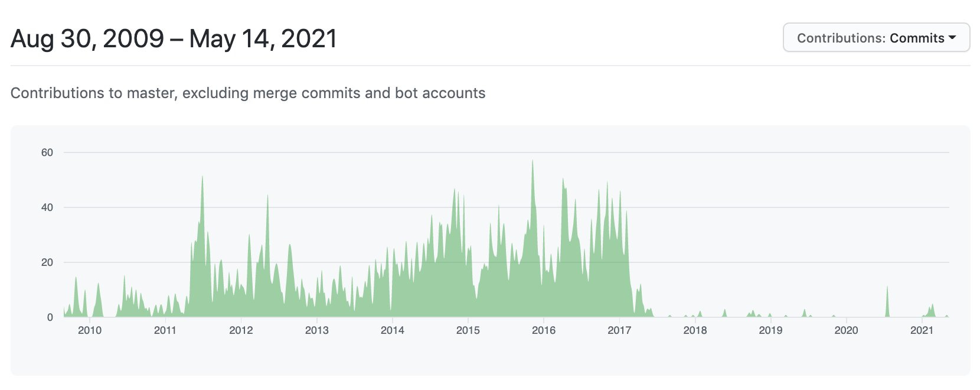Screen dimensions: 980x390
Task: Click the 2019 x-axis label
Action: click(x=770, y=330)
